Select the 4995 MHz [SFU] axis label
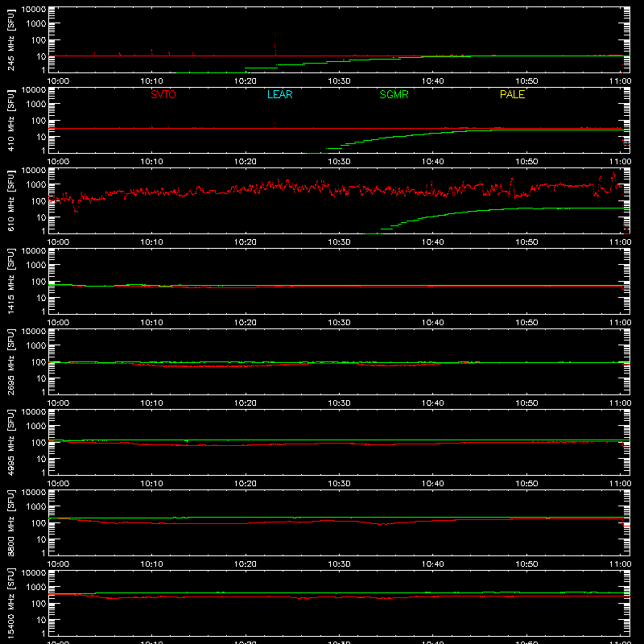 10,442
